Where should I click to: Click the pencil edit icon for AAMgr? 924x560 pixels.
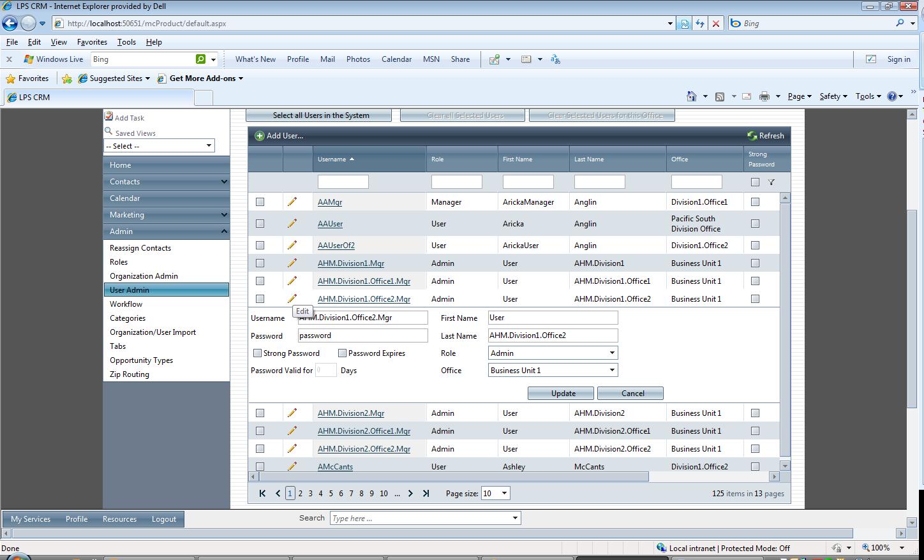click(x=292, y=202)
